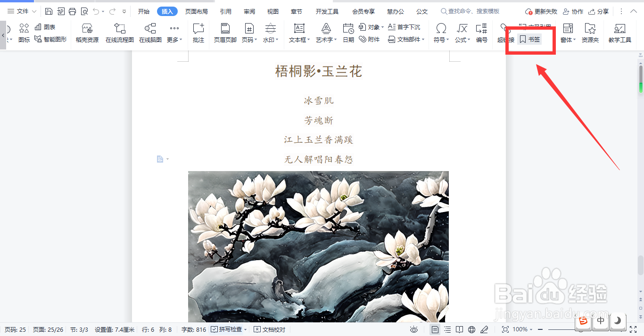
Task: Toggle eye protection mode icon in status bar
Action: [413, 329]
